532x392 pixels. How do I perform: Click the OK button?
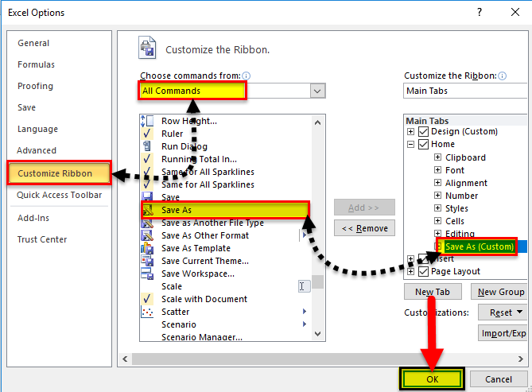pyautogui.click(x=433, y=379)
